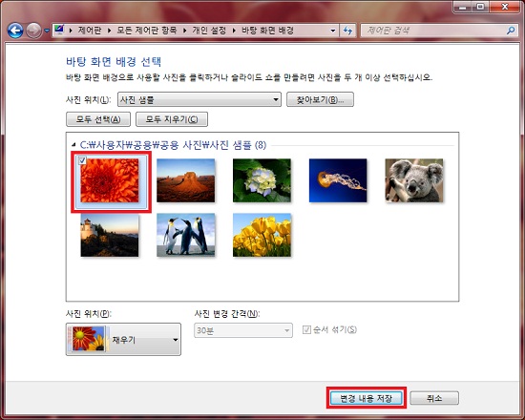Click the Forward navigation arrow
Viewport: 525px width, 420px height.
(x=33, y=31)
